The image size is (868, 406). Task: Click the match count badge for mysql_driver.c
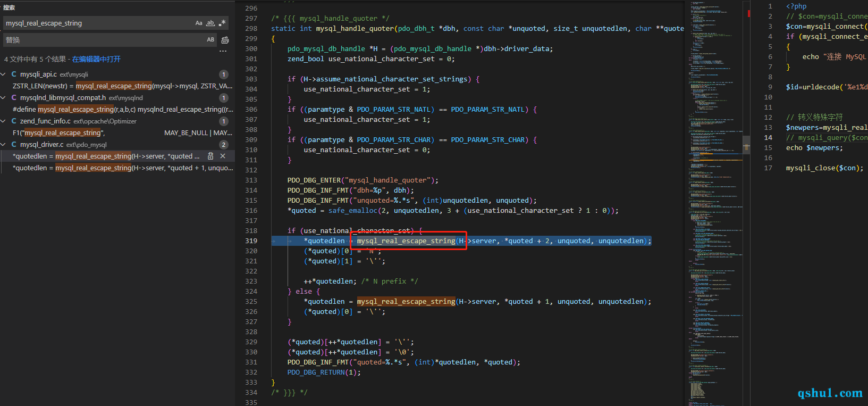[224, 145]
